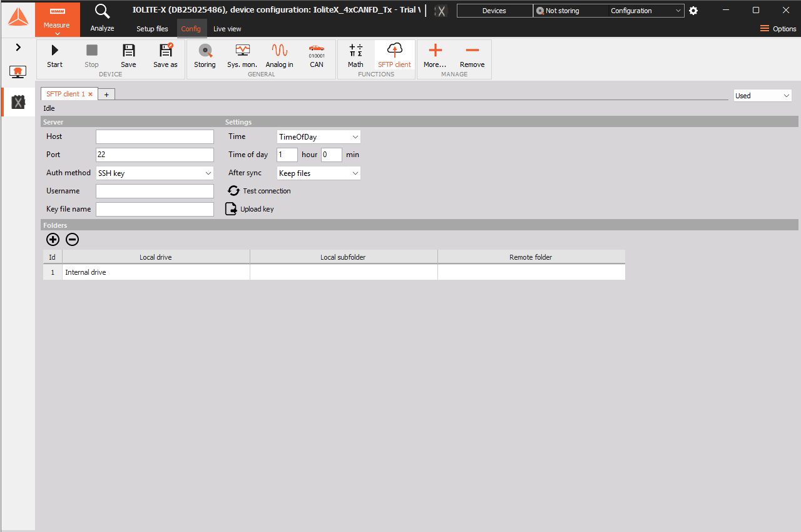Add a new SFTP client tab with plus
Image resolution: width=801 pixels, height=532 pixels.
(106, 94)
